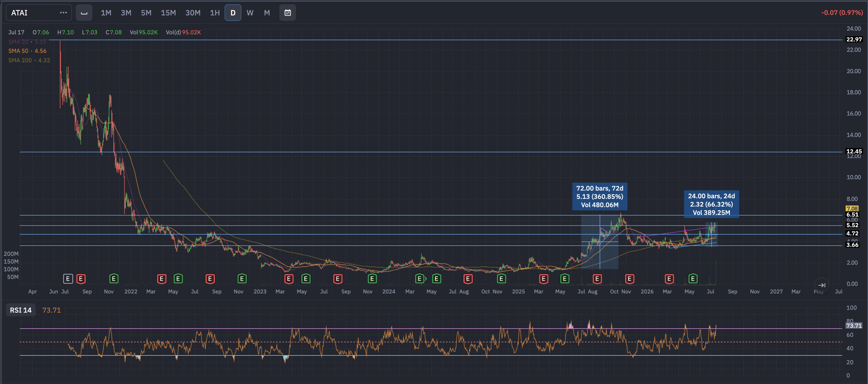
Task: Click the 3.66 horizontal line price label
Action: (852, 245)
